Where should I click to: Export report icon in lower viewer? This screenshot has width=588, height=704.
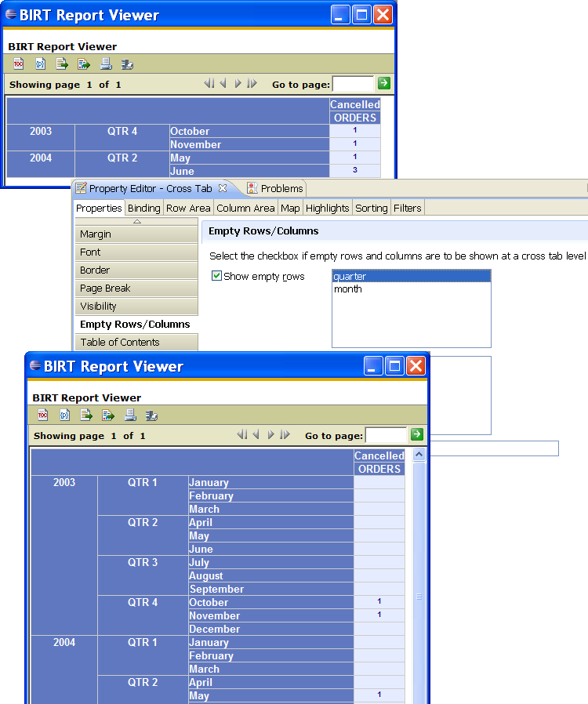coord(107,415)
